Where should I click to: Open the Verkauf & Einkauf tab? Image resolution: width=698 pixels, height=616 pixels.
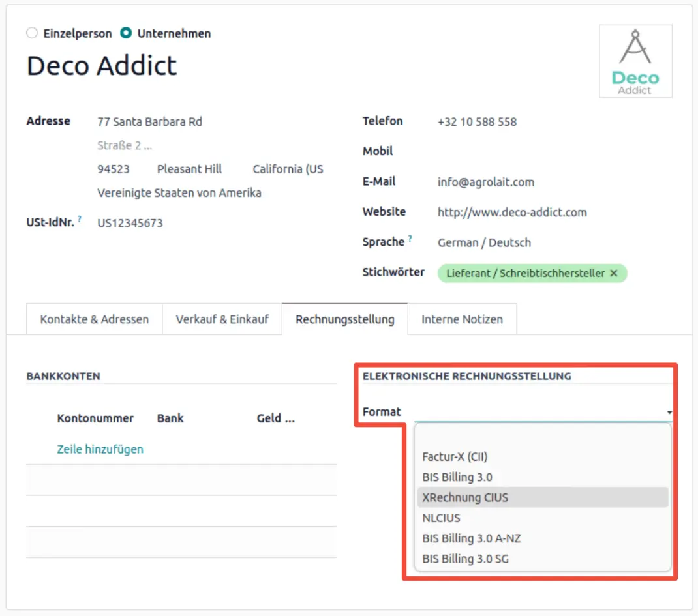coord(222,319)
